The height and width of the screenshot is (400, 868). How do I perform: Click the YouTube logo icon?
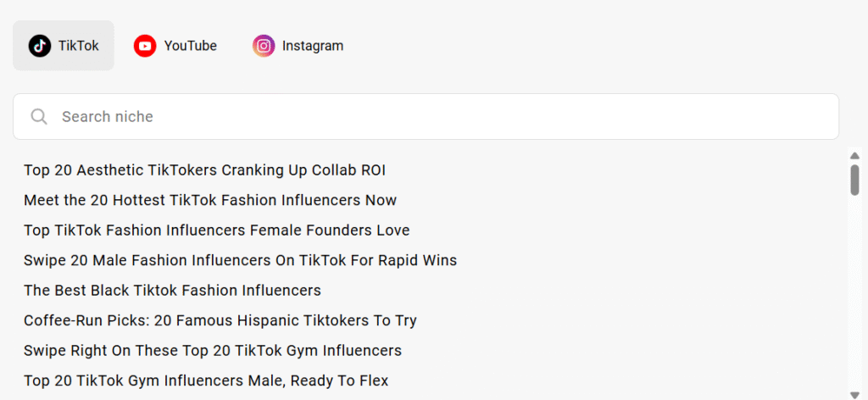145,46
